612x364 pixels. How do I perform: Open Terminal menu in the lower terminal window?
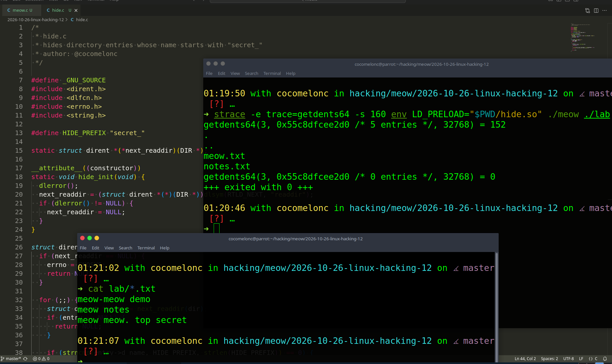pos(146,248)
